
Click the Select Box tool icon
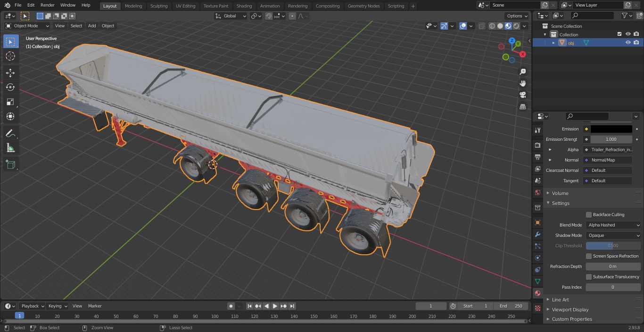10,41
